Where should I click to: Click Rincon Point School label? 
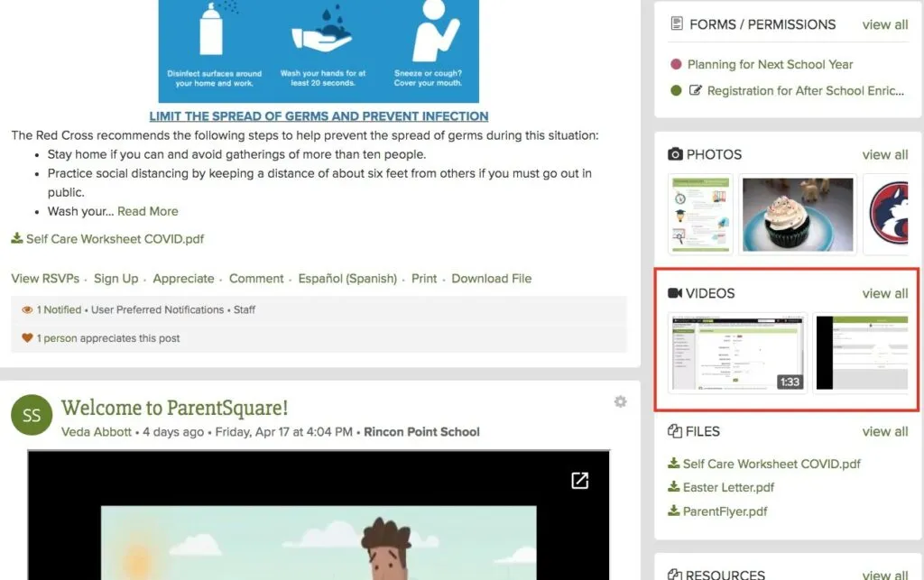421,431
